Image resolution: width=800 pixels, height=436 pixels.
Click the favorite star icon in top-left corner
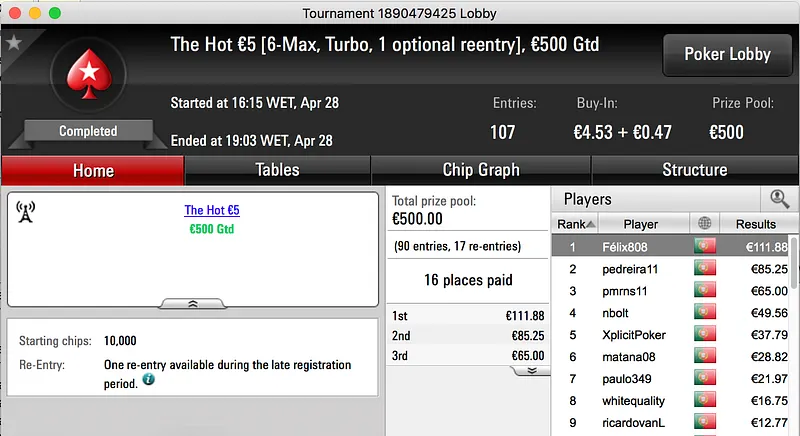point(13,42)
